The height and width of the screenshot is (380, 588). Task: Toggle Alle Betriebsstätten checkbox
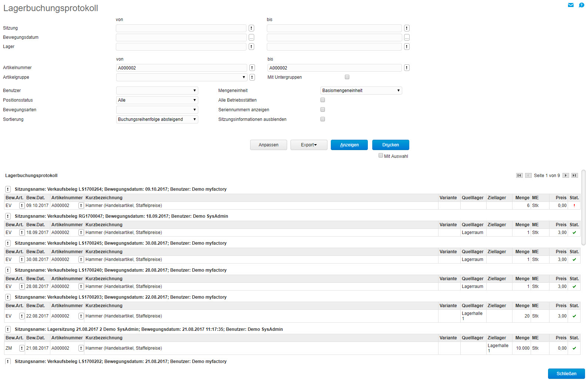click(323, 100)
